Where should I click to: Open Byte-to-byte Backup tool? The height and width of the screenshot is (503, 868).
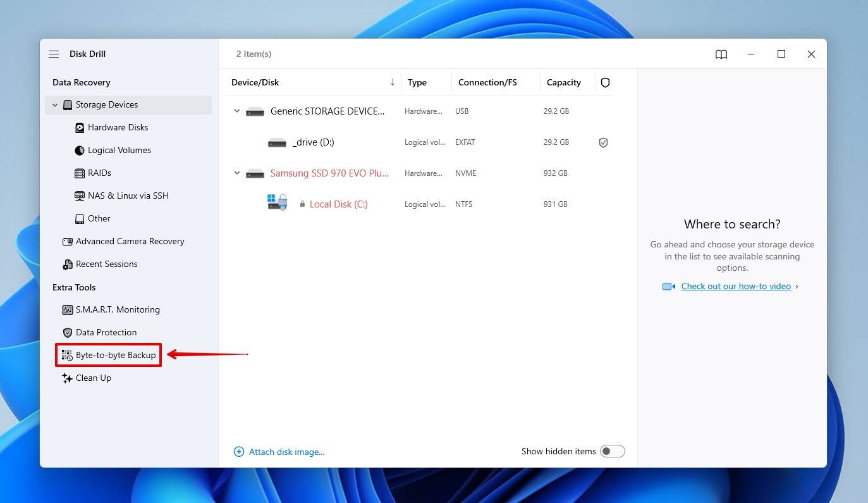point(116,356)
